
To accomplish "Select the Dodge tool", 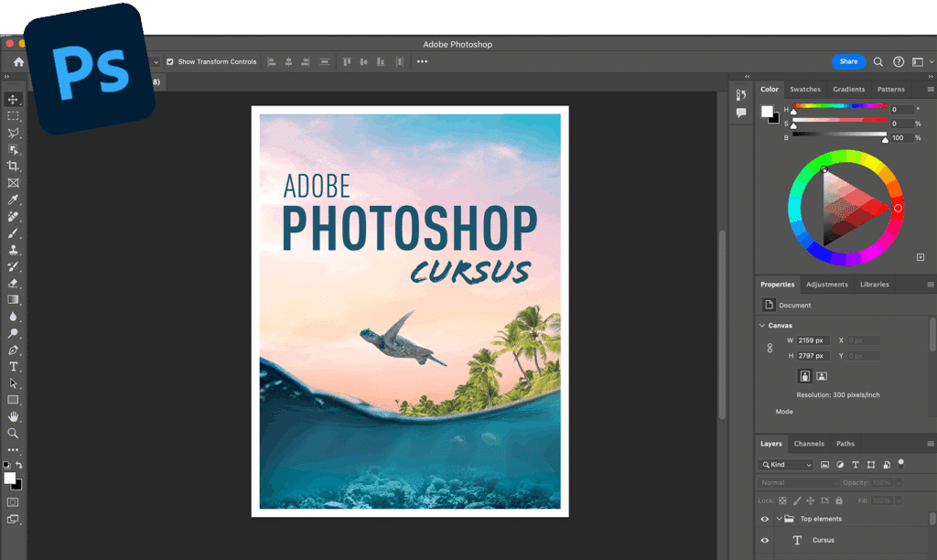I will [x=13, y=333].
